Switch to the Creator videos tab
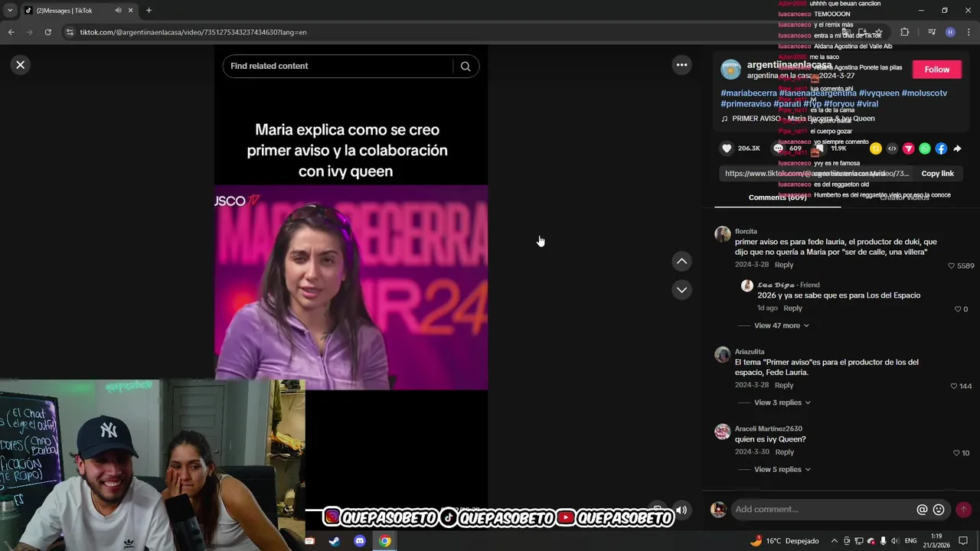 pyautogui.click(x=904, y=197)
